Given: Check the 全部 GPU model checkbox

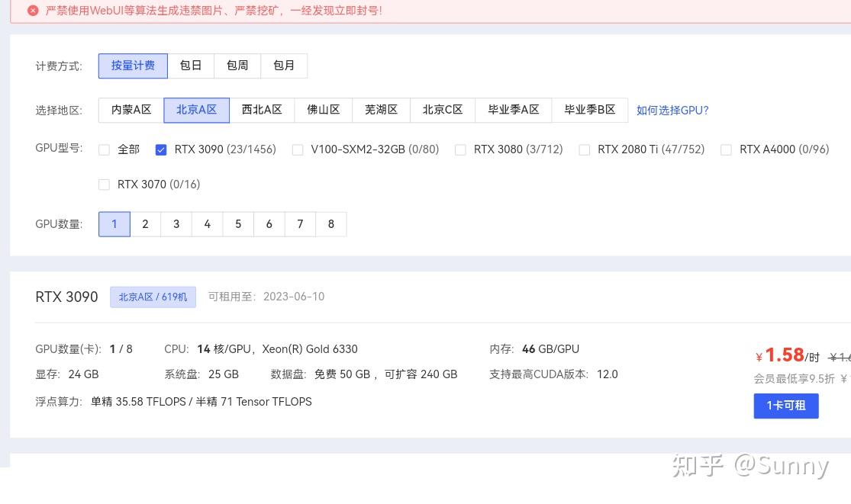Looking at the screenshot, I should click(x=105, y=150).
